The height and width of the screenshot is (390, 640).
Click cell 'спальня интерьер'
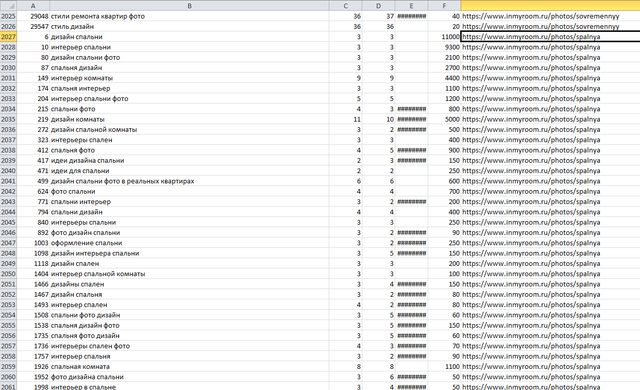click(189, 88)
